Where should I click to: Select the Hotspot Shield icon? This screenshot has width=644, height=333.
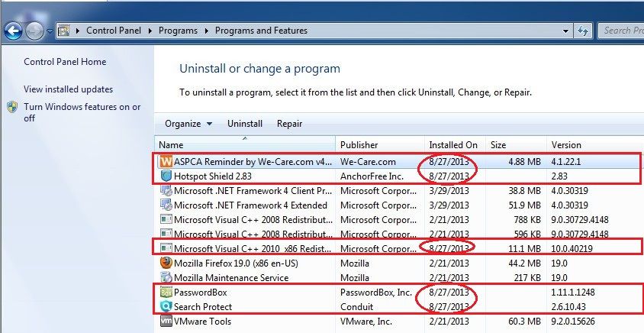click(166, 176)
